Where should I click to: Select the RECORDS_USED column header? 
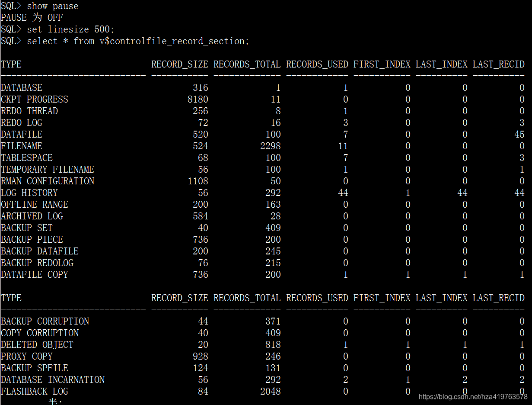[317, 64]
